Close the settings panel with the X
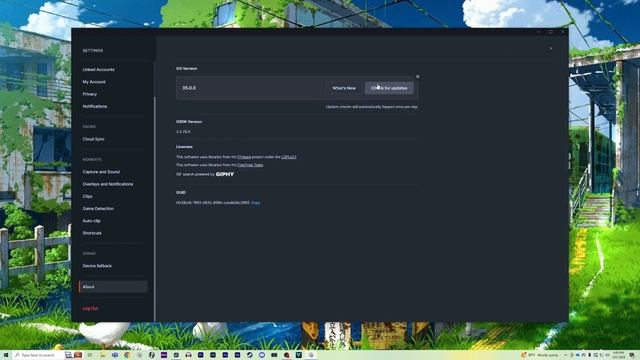Screen dimensions: 640x360 tap(551, 48)
